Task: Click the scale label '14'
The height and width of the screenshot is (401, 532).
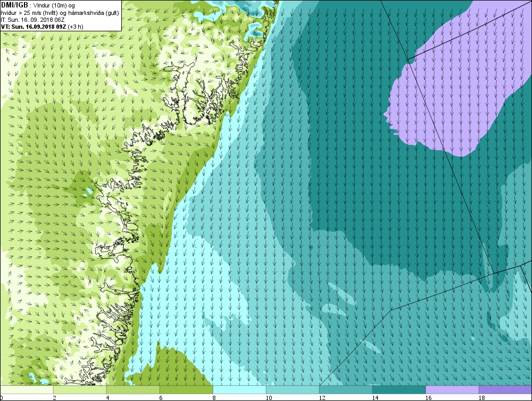Action: (375, 398)
